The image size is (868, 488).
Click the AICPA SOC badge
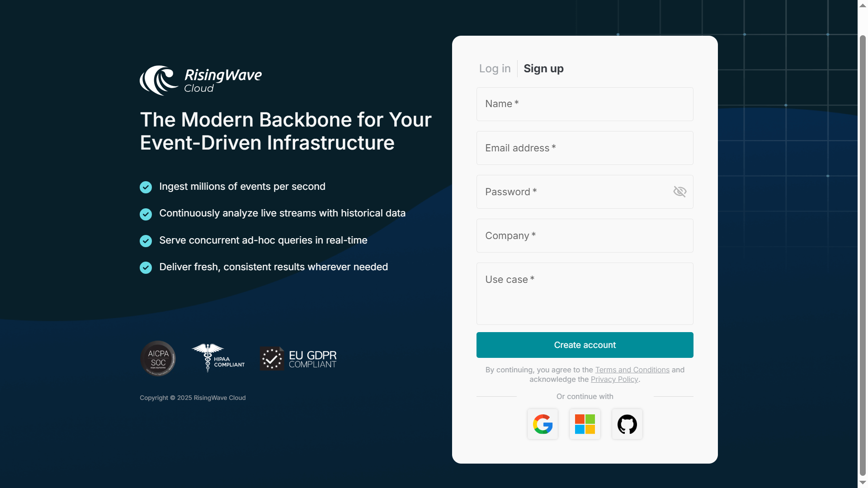tap(158, 358)
